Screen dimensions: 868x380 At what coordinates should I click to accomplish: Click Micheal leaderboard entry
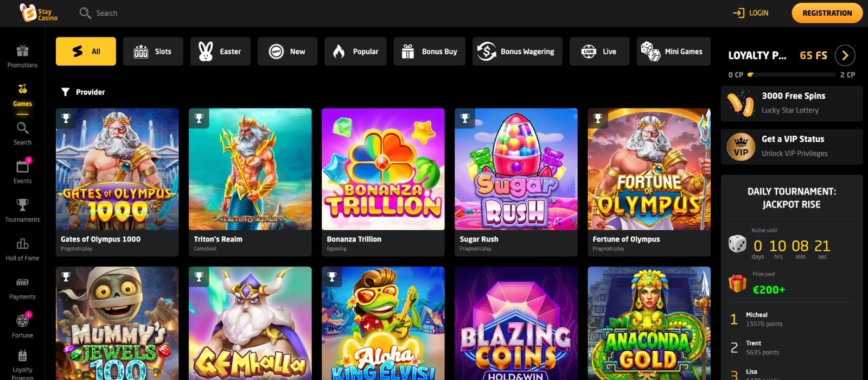tap(792, 319)
